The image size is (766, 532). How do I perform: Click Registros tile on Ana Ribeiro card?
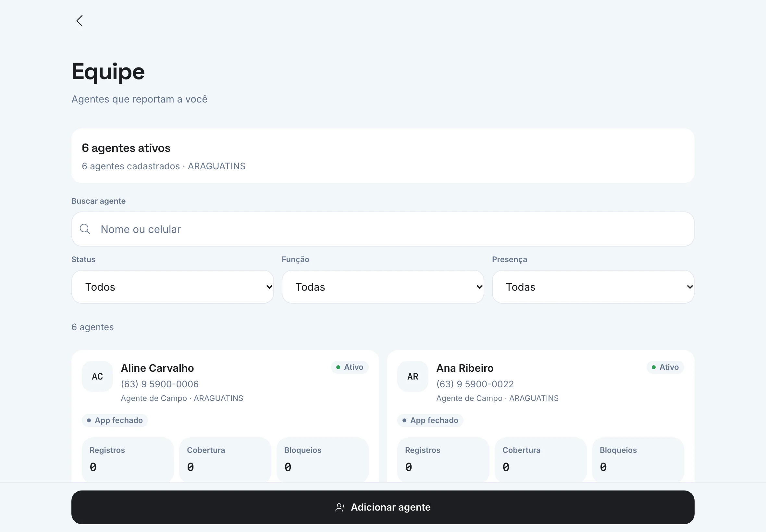coord(443,459)
